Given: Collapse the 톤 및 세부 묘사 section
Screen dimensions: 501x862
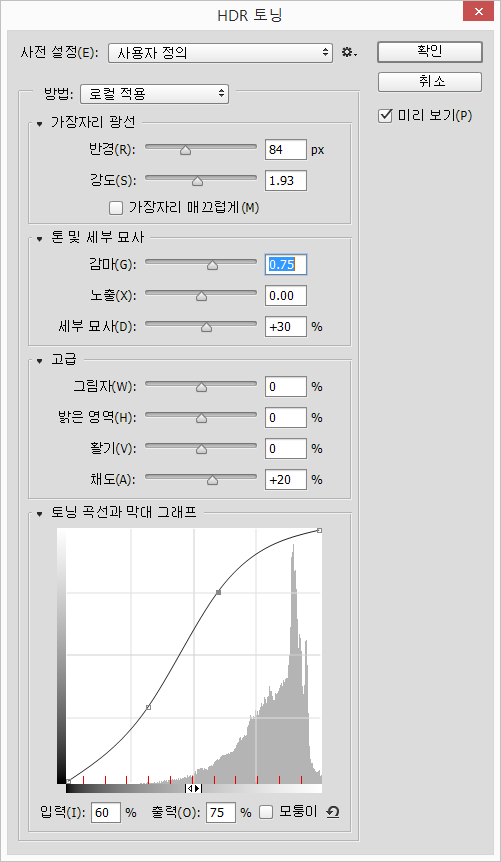Looking at the screenshot, I should coord(39,239).
